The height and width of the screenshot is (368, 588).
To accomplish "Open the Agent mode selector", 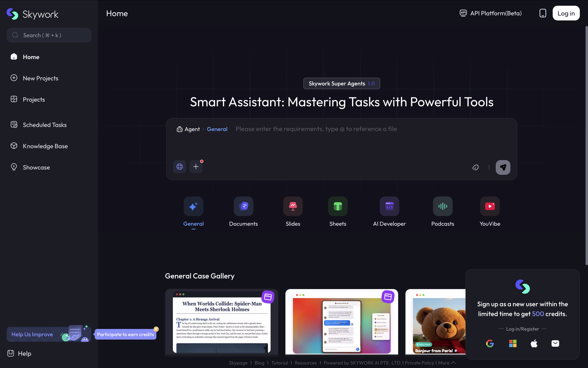I will (188, 129).
